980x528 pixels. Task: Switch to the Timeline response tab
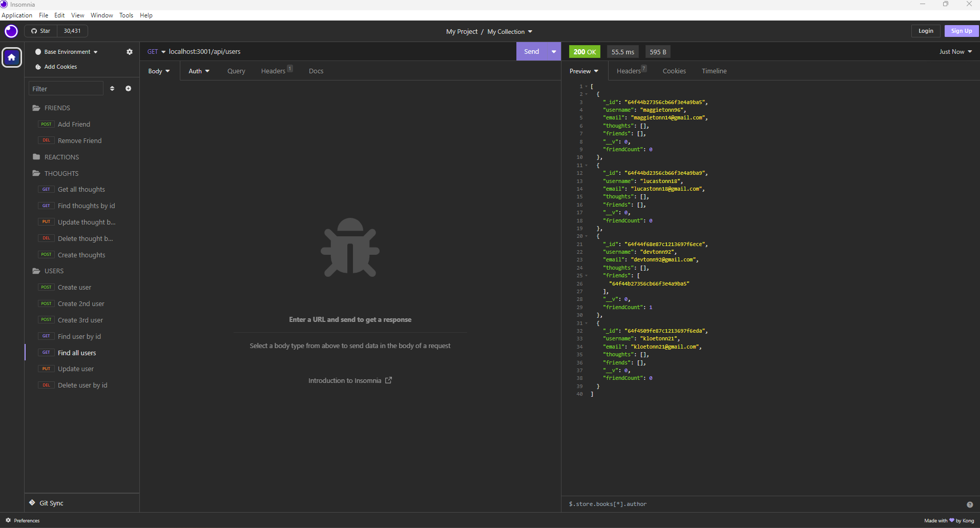tap(714, 71)
